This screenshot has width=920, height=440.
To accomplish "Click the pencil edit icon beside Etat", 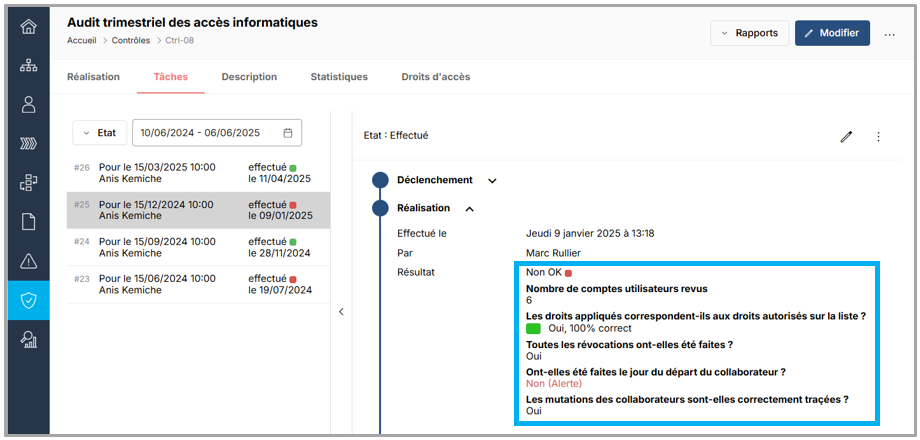I will pos(846,137).
